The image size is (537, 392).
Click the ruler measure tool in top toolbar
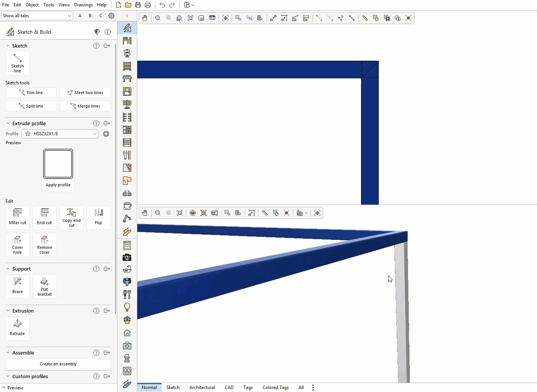(x=364, y=18)
